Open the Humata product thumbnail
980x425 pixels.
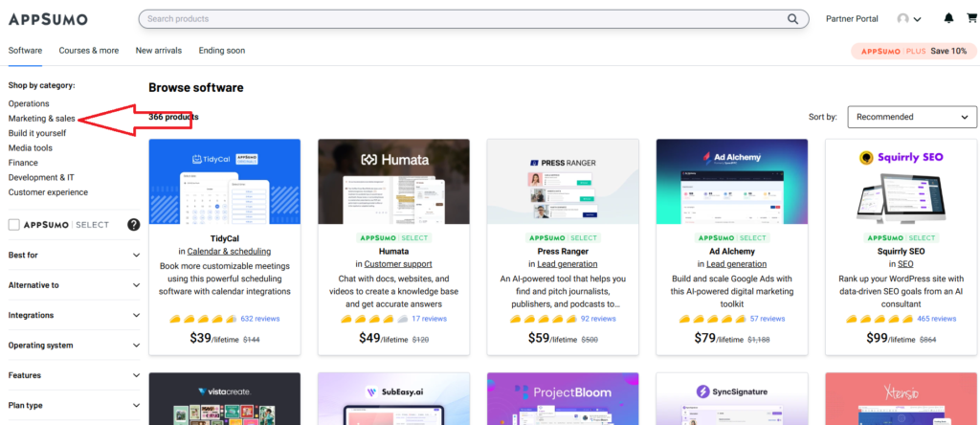(393, 181)
